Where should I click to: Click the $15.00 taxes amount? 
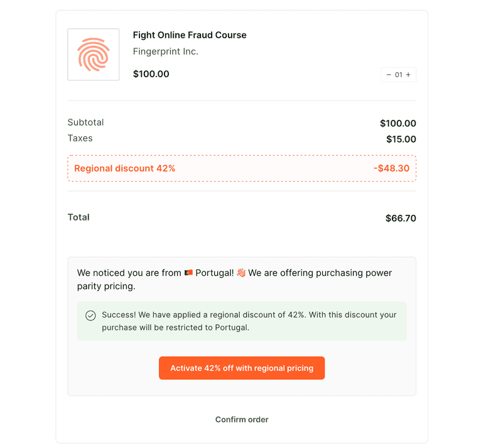(401, 139)
